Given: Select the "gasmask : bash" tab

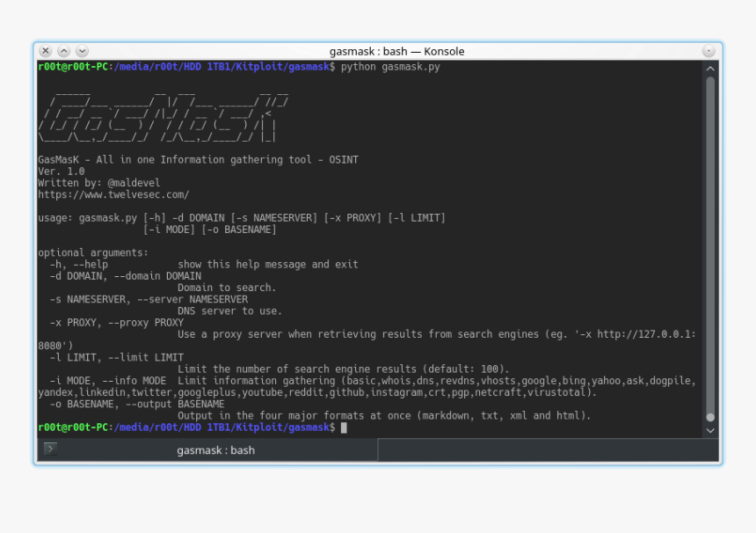Looking at the screenshot, I should (x=215, y=450).
